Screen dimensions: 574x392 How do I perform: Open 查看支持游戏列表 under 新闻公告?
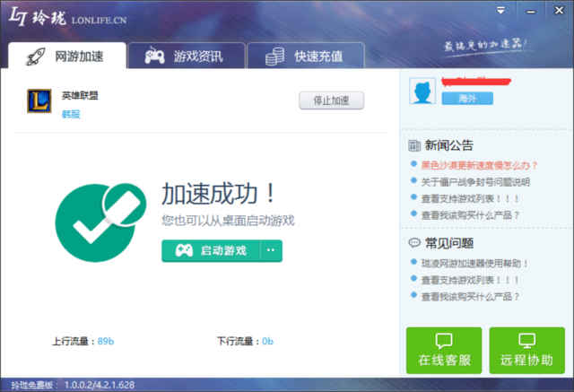[470, 198]
